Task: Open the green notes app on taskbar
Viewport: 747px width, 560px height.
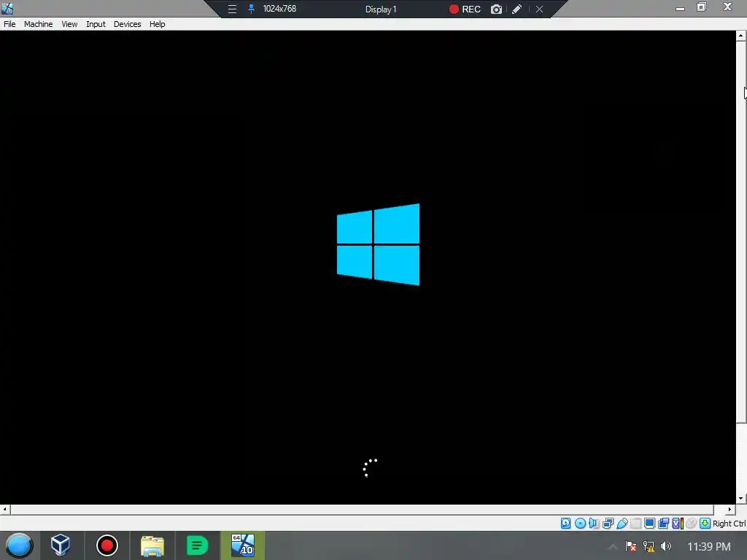Action: click(x=197, y=545)
